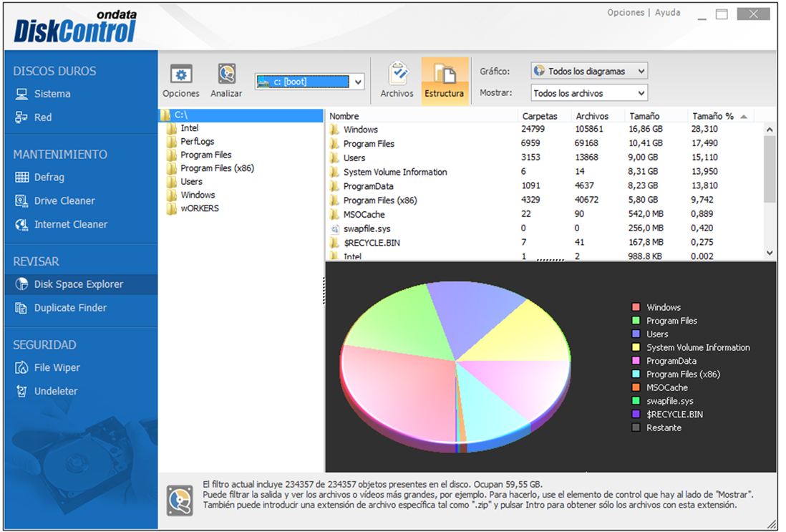The width and height of the screenshot is (786, 532).
Task: Open Opciones link in title bar
Action: tap(626, 13)
